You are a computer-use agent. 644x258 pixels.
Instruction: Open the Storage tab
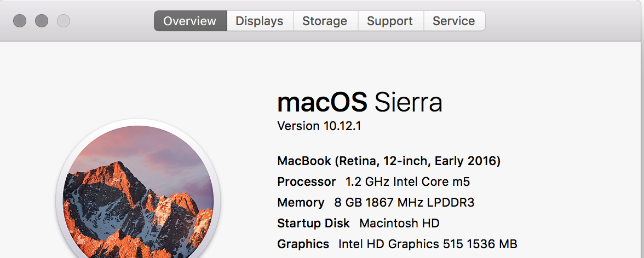325,21
